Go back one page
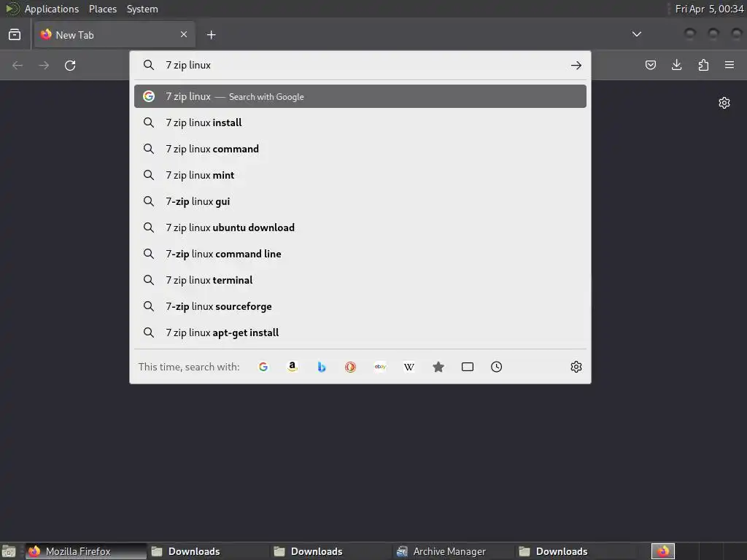Screen dimensions: 747x560 [18, 65]
